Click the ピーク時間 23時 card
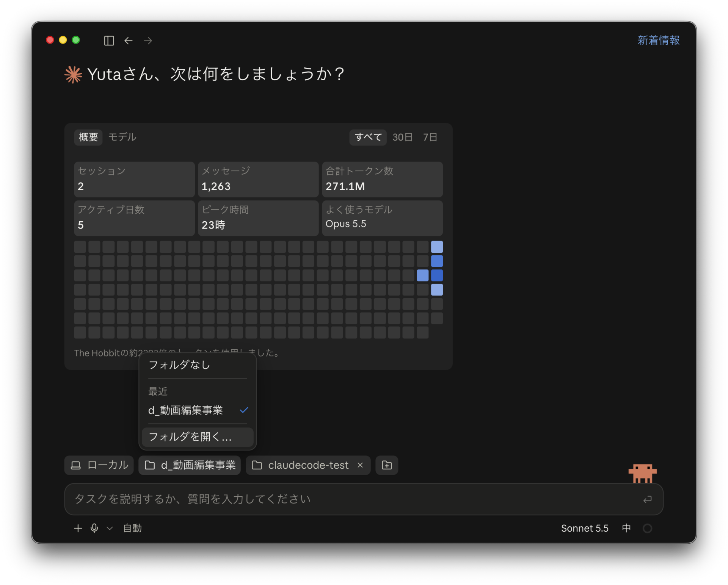This screenshot has width=728, height=585. point(258,218)
